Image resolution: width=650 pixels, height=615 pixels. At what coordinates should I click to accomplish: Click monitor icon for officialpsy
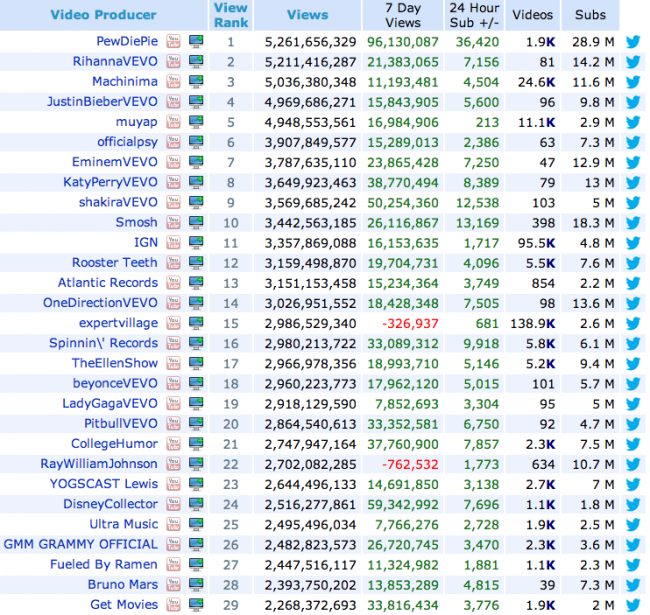click(x=196, y=142)
